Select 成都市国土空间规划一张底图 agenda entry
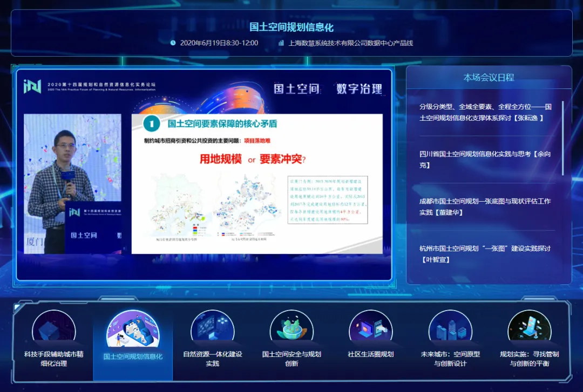The width and height of the screenshot is (583, 392). (485, 207)
